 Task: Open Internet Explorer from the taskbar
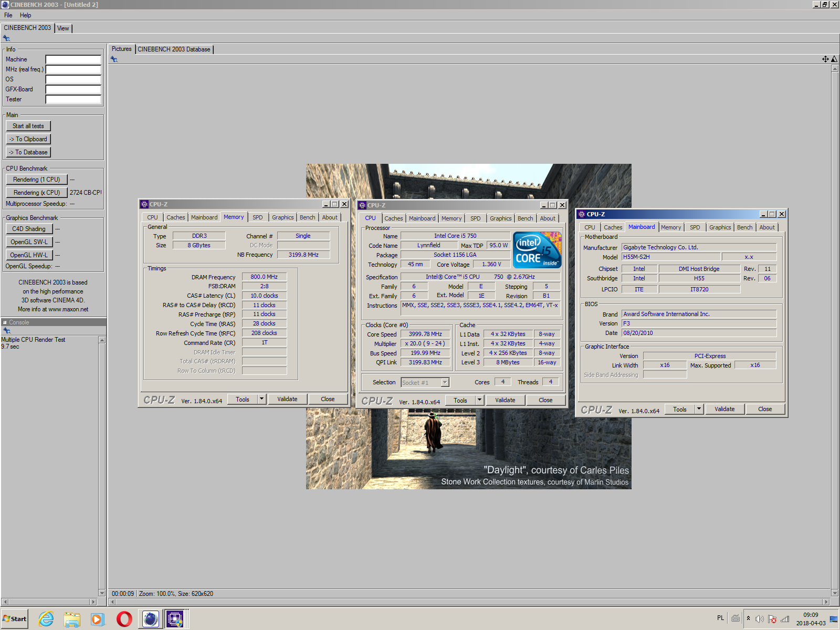pyautogui.click(x=46, y=619)
